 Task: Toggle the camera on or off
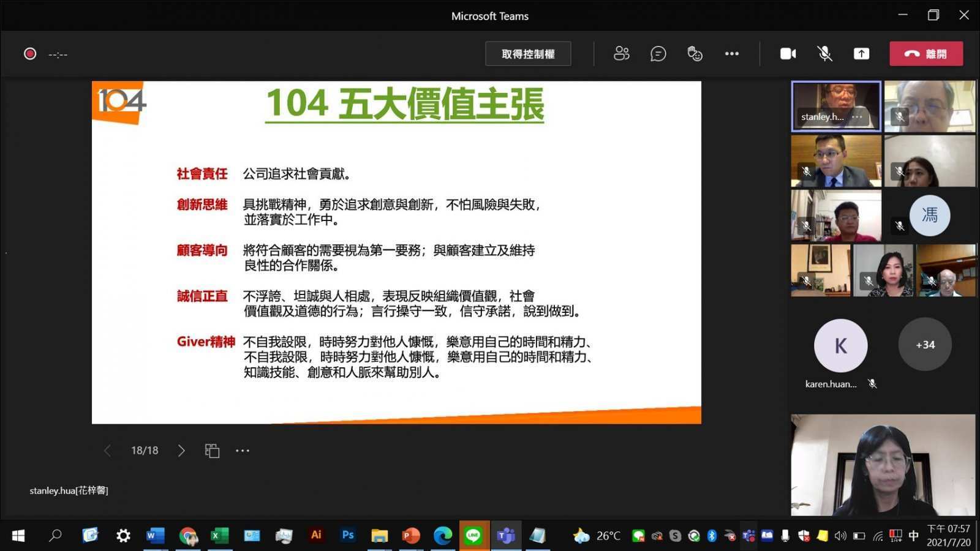pos(788,54)
